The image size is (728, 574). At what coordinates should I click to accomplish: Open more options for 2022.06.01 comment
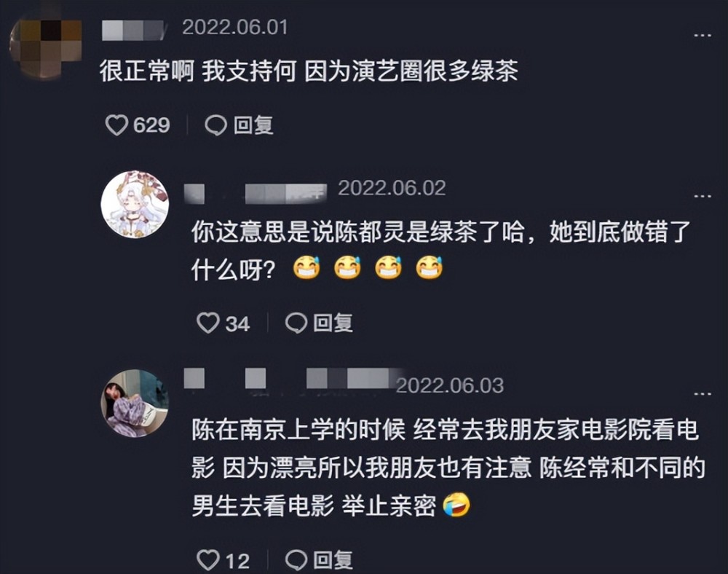coord(702,35)
